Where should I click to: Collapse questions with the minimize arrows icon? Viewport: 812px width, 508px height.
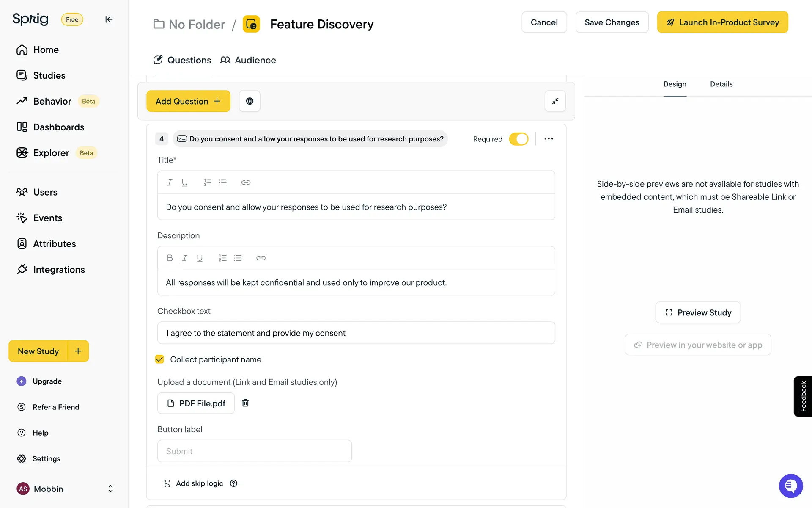[555, 101]
